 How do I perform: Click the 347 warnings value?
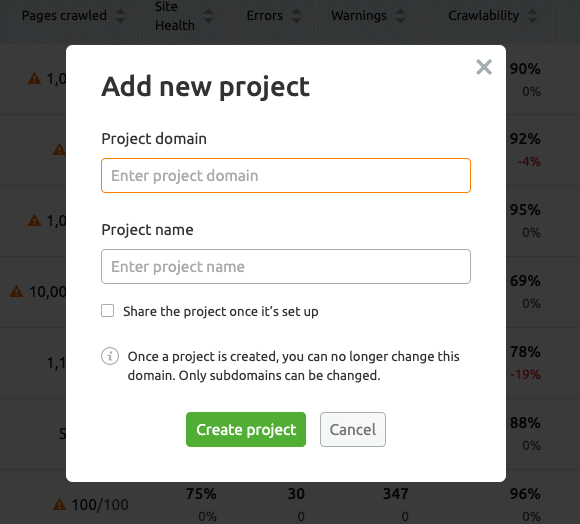tap(395, 494)
